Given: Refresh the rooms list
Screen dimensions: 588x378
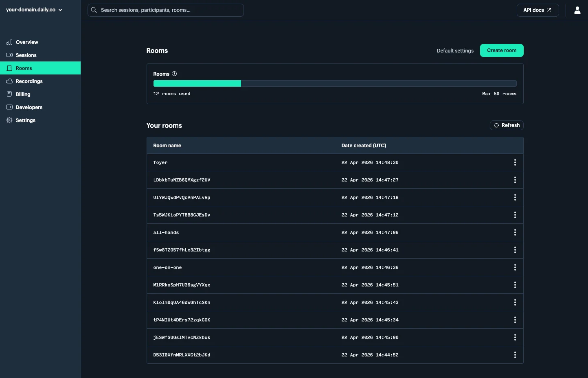Looking at the screenshot, I should point(507,125).
